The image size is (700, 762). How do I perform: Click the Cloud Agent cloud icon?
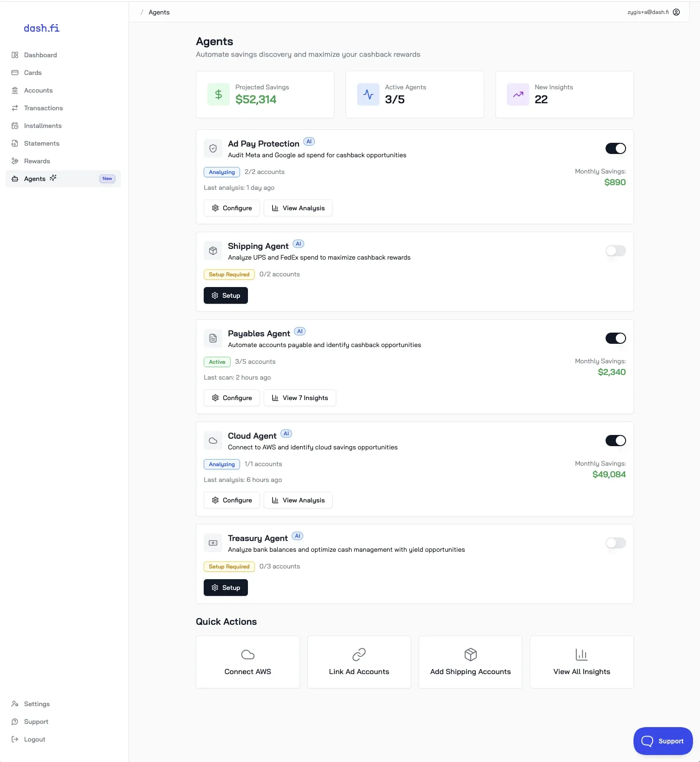(213, 441)
